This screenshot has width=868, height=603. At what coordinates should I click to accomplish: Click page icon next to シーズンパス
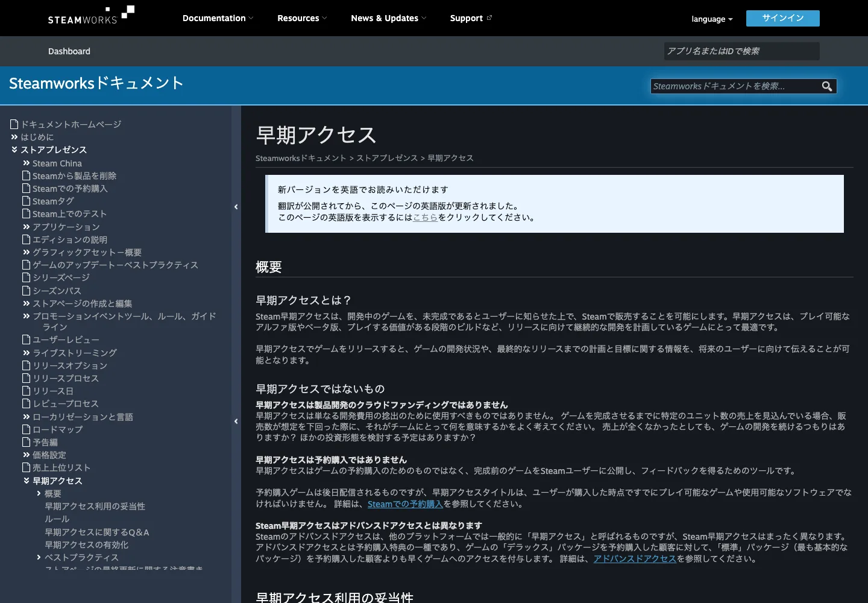click(26, 291)
